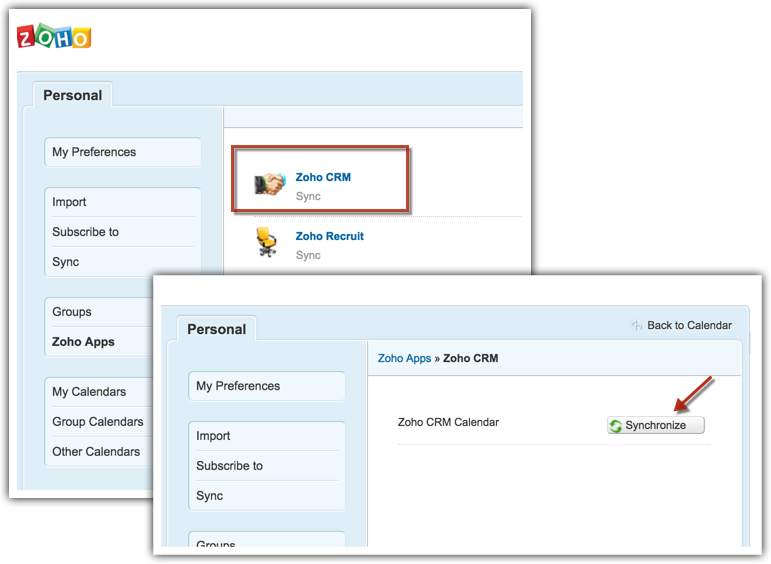
Task: Open Other Calendars in back window
Action: tap(99, 451)
